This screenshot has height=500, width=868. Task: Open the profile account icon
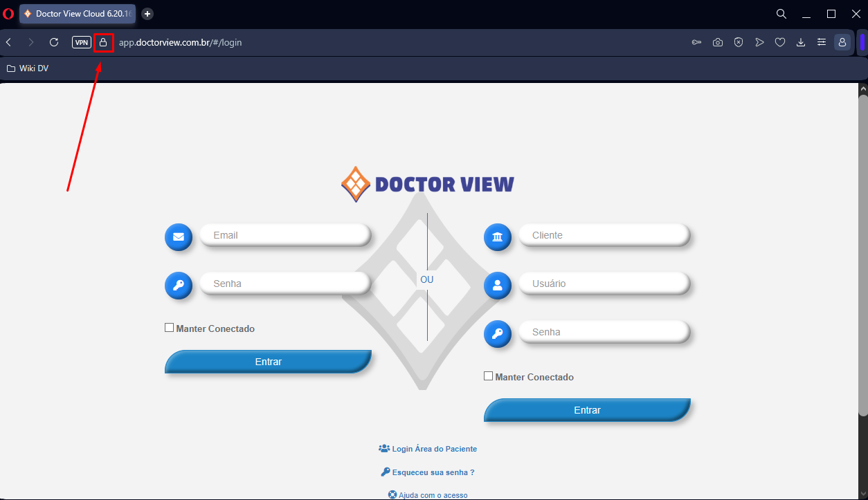[x=842, y=43]
